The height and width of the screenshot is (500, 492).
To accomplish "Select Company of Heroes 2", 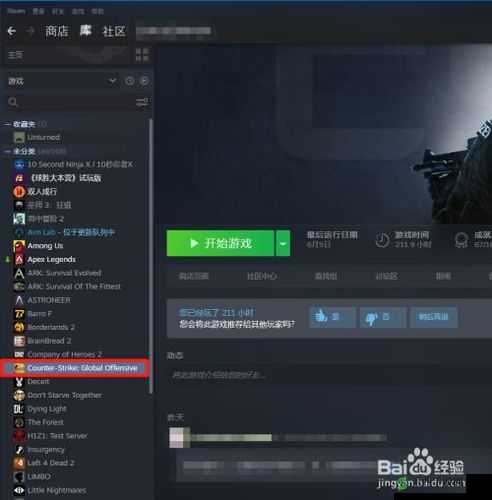I will click(x=64, y=354).
